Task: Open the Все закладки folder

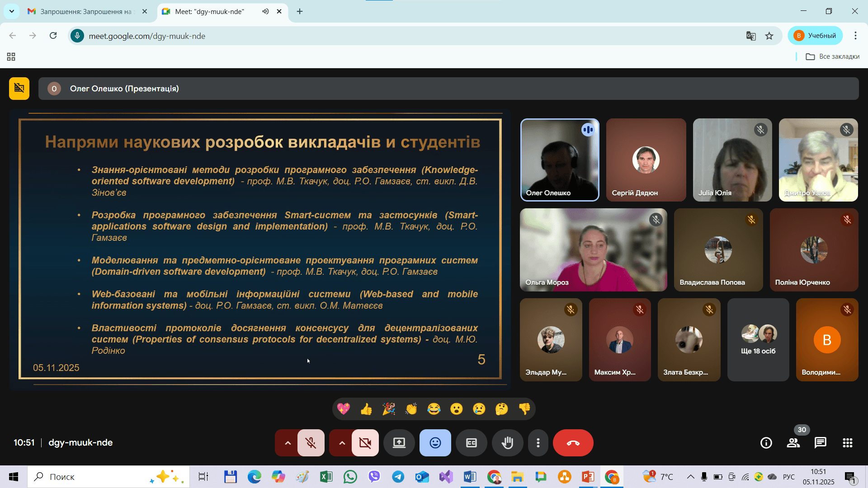Action: pyautogui.click(x=833, y=56)
